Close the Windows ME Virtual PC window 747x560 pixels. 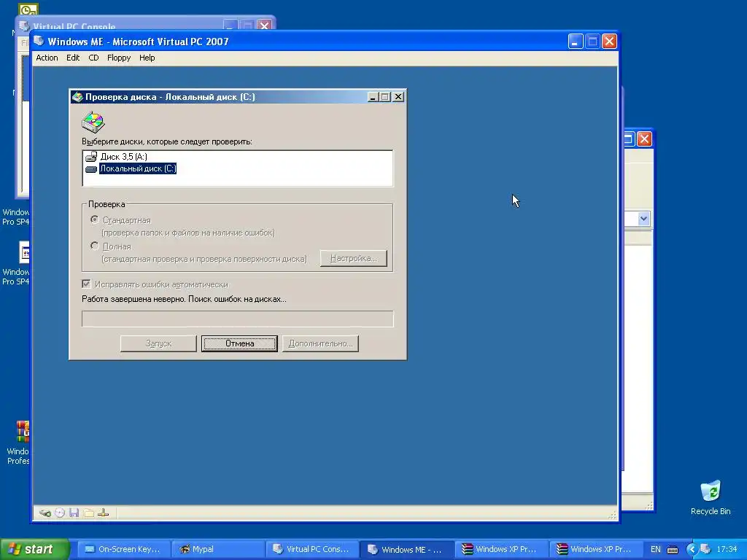click(609, 42)
